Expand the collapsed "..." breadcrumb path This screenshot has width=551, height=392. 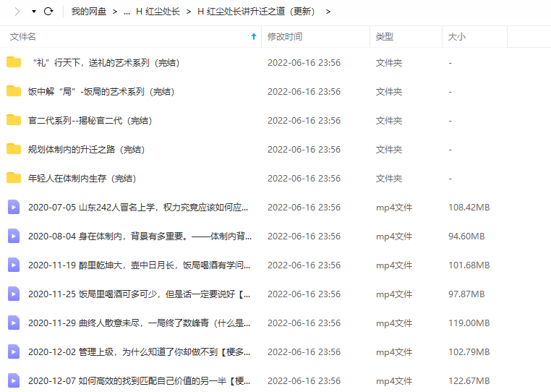[x=127, y=12]
